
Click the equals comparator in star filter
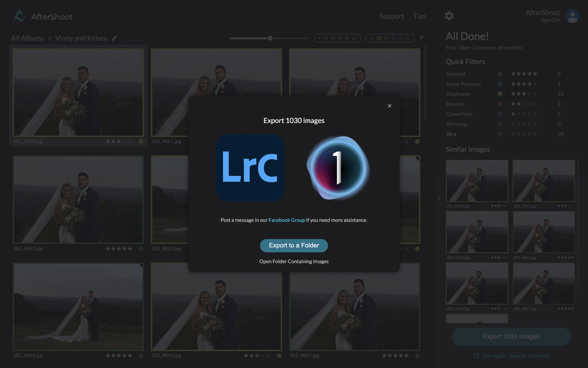point(319,38)
